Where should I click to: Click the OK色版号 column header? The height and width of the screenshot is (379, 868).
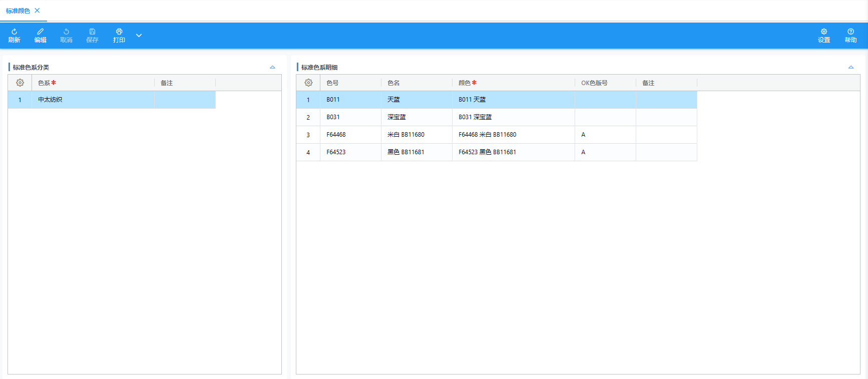(x=594, y=83)
